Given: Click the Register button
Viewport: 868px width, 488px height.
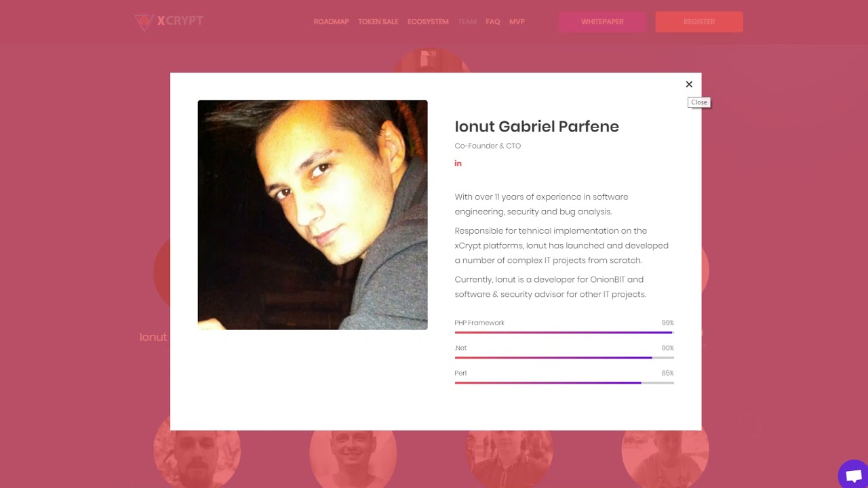Looking at the screenshot, I should 699,22.
